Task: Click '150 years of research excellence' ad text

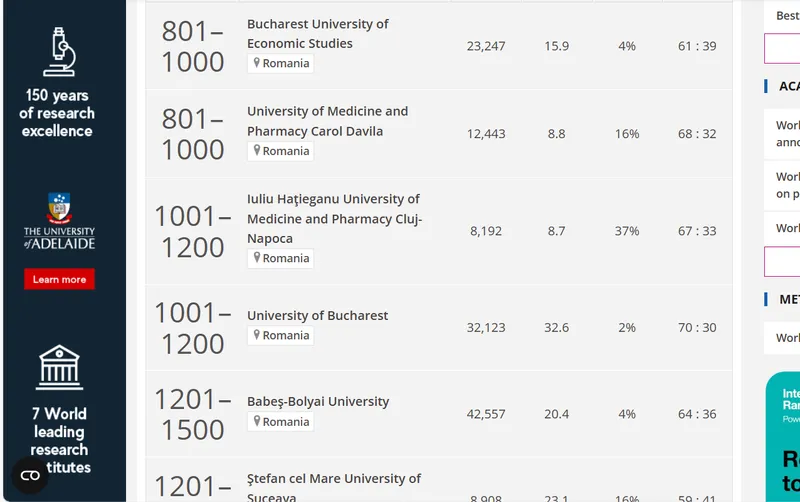Action: (x=57, y=113)
